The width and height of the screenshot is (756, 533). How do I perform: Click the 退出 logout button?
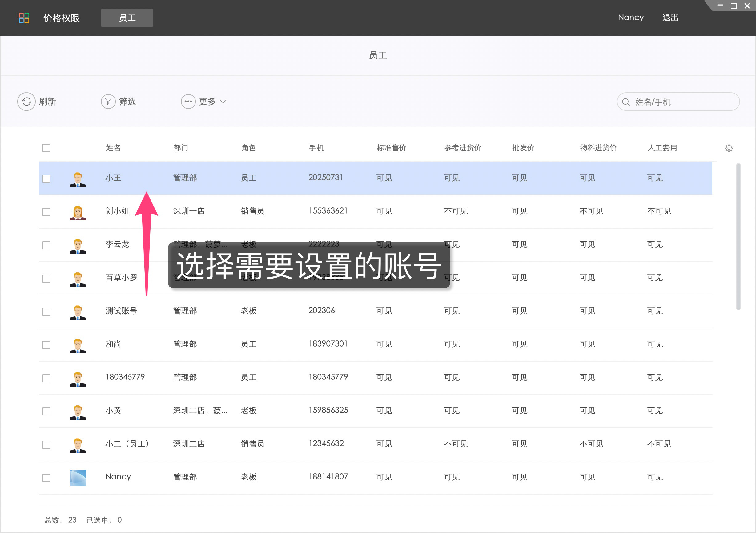point(670,18)
